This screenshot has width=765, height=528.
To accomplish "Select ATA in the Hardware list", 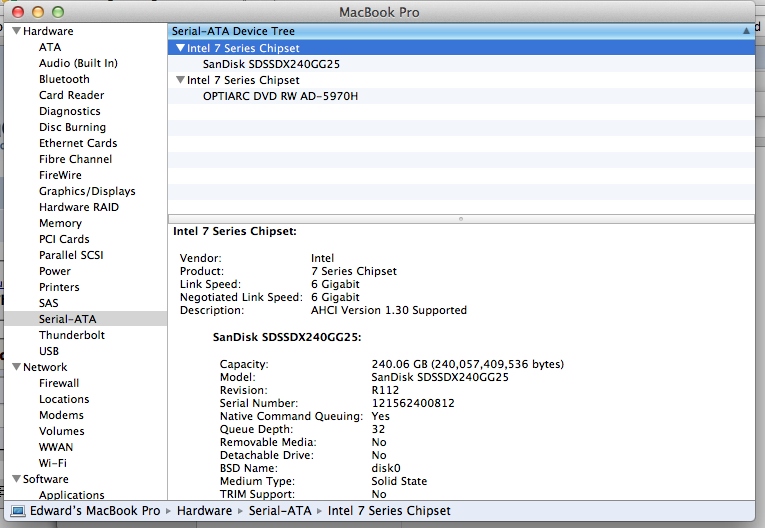I will pyautogui.click(x=50, y=47).
